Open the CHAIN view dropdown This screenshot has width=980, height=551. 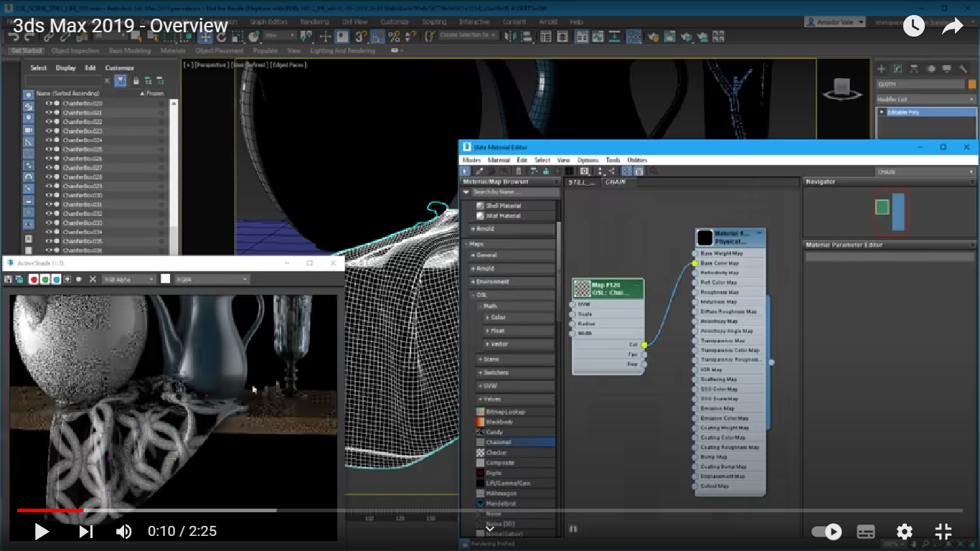click(x=926, y=171)
